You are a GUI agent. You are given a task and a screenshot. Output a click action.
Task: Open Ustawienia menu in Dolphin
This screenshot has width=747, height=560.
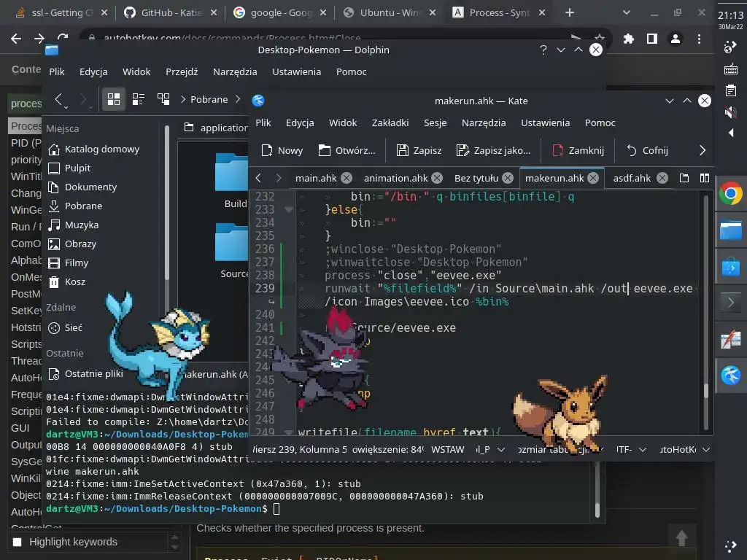(296, 72)
